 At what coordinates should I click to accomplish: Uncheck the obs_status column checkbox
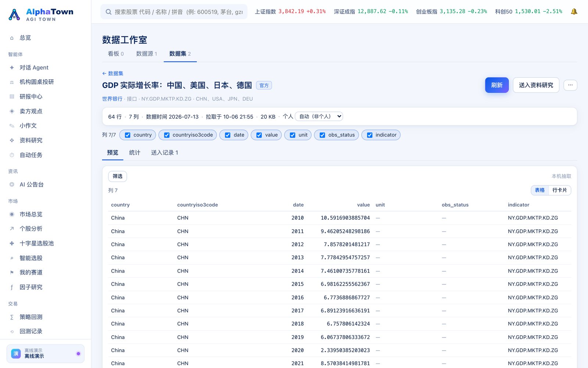pos(322,135)
